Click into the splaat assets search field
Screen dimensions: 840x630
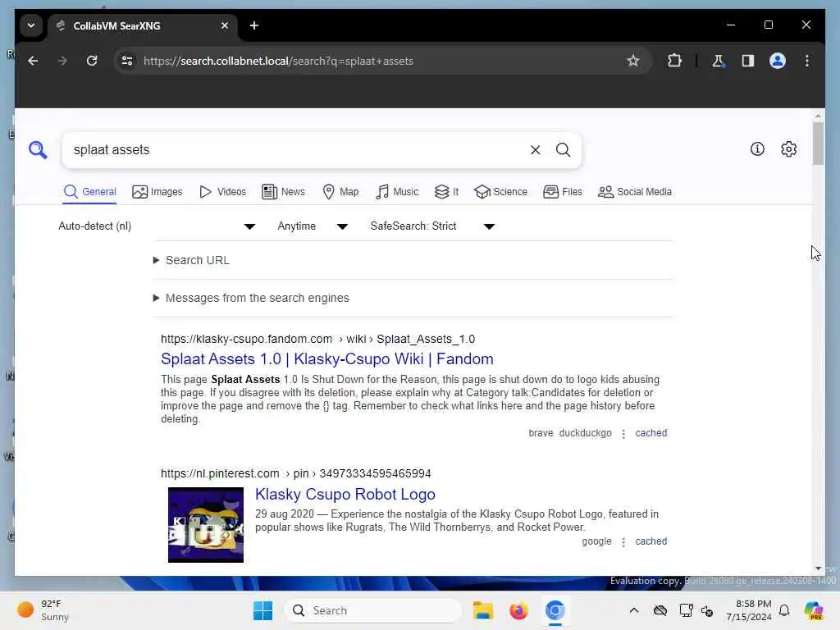(x=294, y=150)
